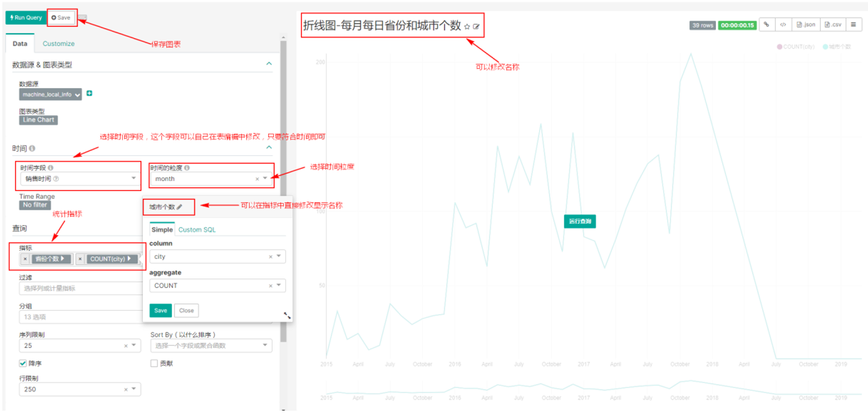This screenshot has width=868, height=413.
Task: Clear the month time grain value
Action: click(257, 179)
